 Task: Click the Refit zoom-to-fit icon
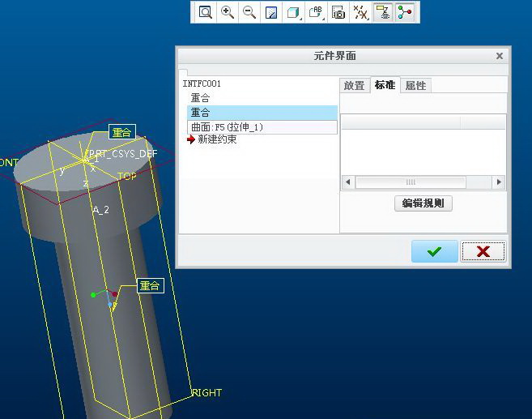click(206, 12)
